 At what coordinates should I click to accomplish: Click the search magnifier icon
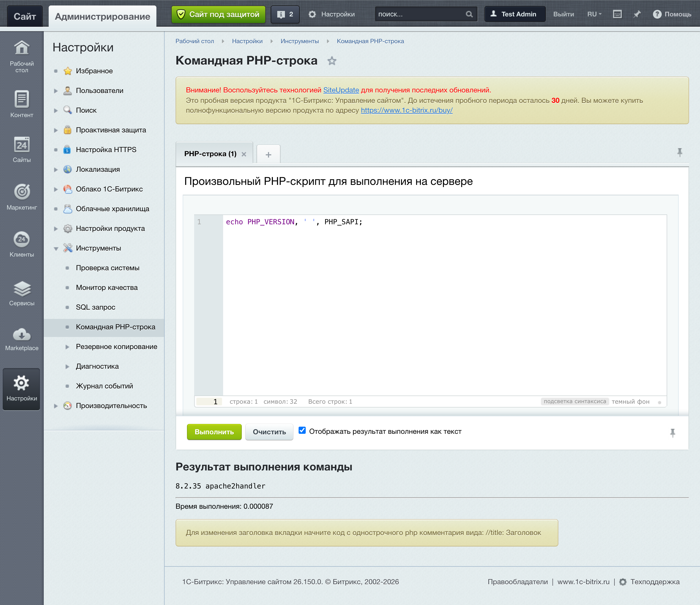[x=469, y=14]
